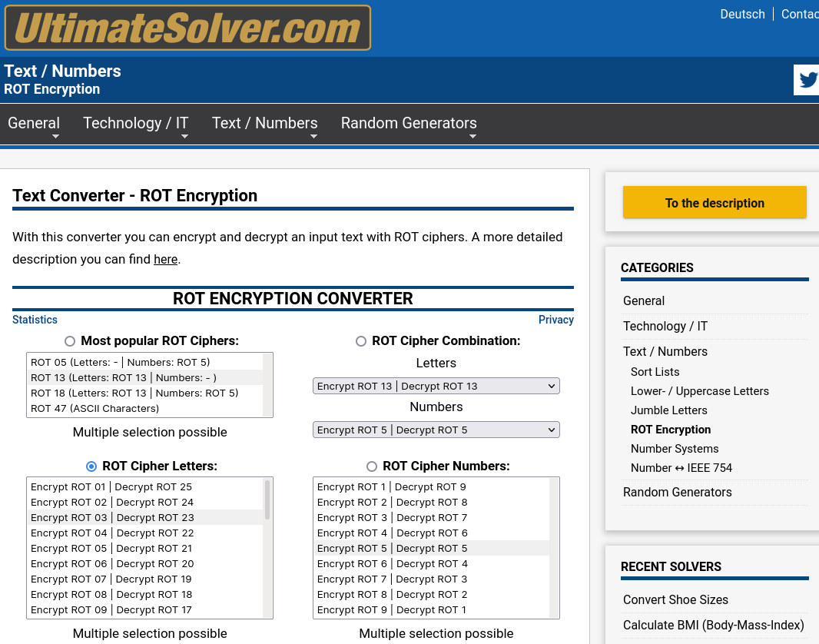Select Encrypt ROT 2 | Decrypt ROT 8
Screen dimensions: 819x644
coord(432,503)
